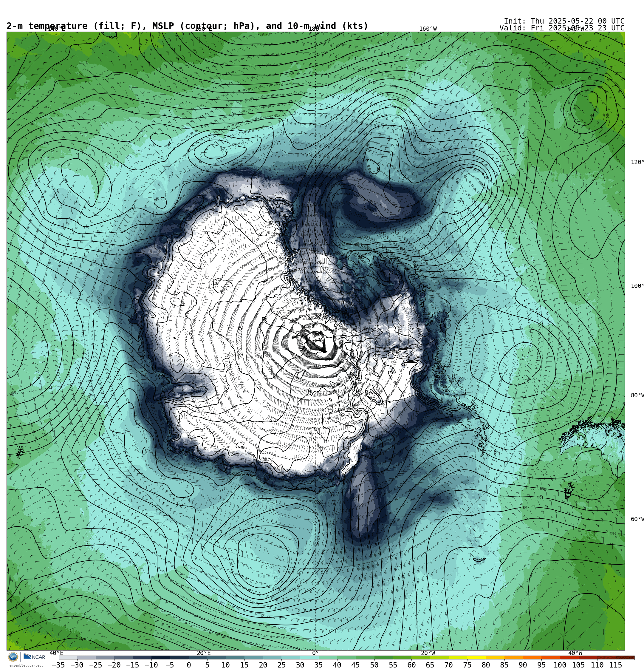The width and height of the screenshot is (644, 669).
Task: Click the right-edge longitude label '60°W'
Action: [637, 519]
